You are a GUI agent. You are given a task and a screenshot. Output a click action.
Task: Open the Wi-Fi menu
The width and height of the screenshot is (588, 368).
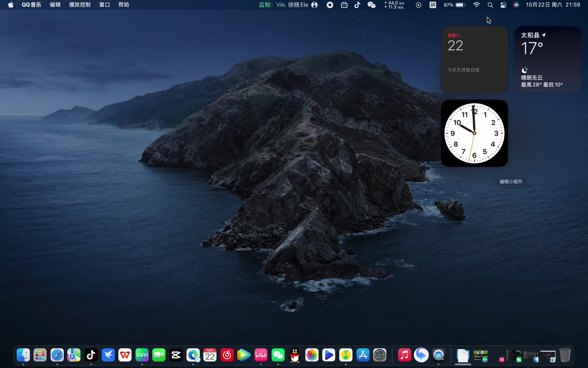(x=477, y=5)
